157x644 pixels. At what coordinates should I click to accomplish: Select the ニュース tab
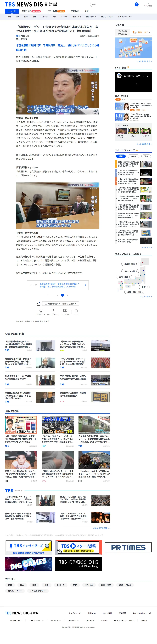pos(12,11)
